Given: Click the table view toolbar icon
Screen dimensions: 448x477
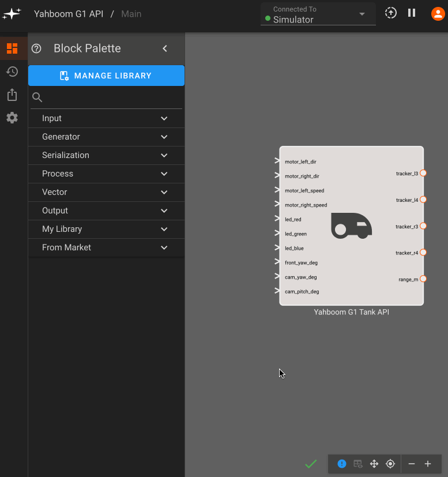Looking at the screenshot, I should pyautogui.click(x=358, y=464).
